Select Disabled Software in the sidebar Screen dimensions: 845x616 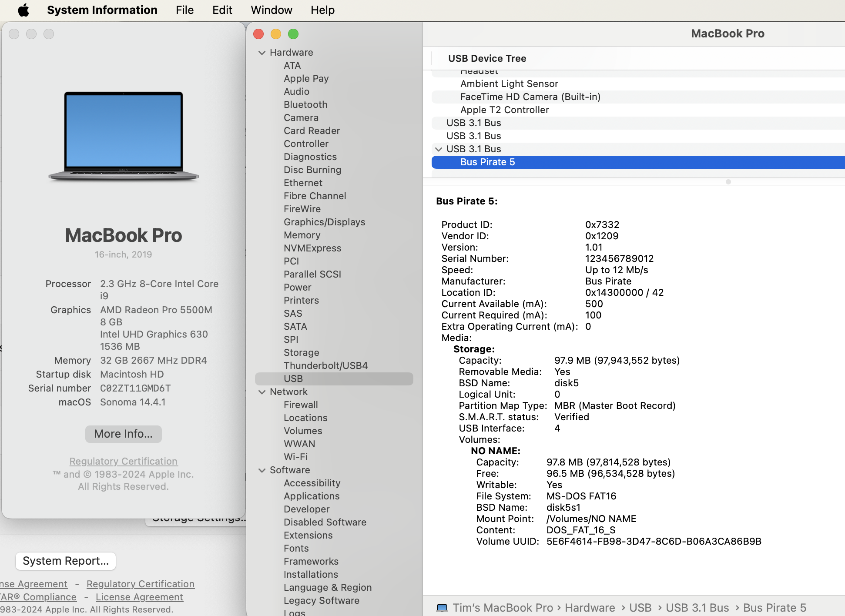point(325,522)
